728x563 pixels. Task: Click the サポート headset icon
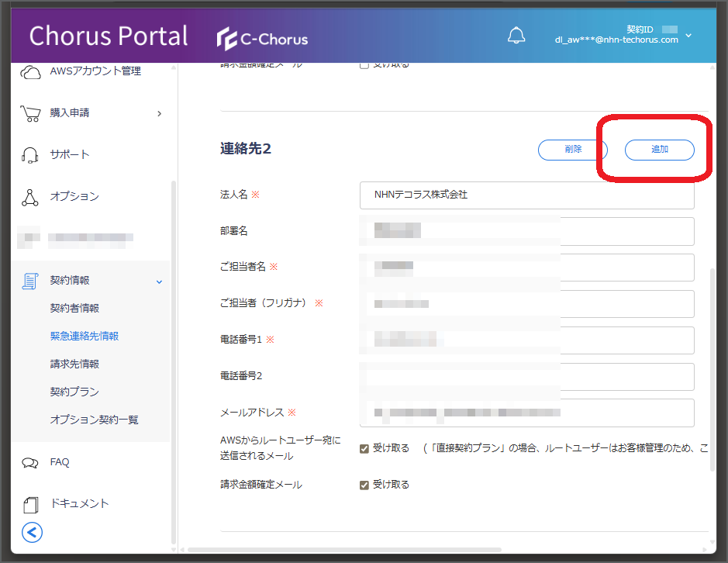[x=30, y=154]
